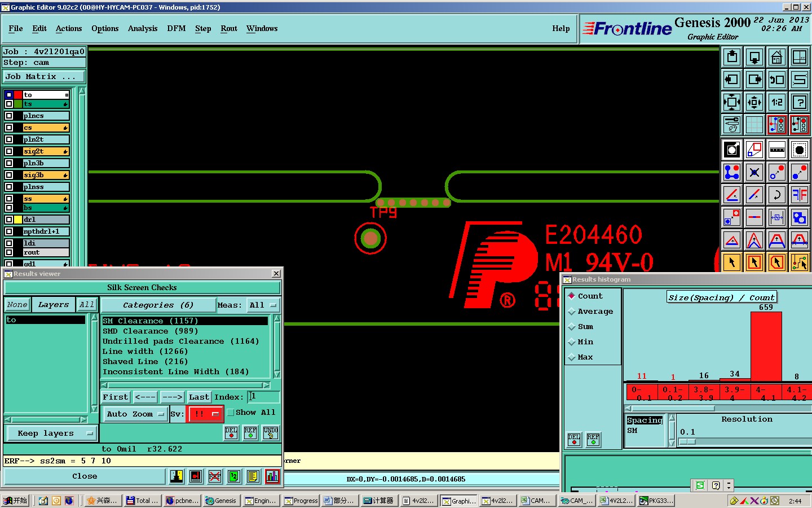The width and height of the screenshot is (812, 508).
Task: Click the question mark help icon
Action: coord(800,102)
